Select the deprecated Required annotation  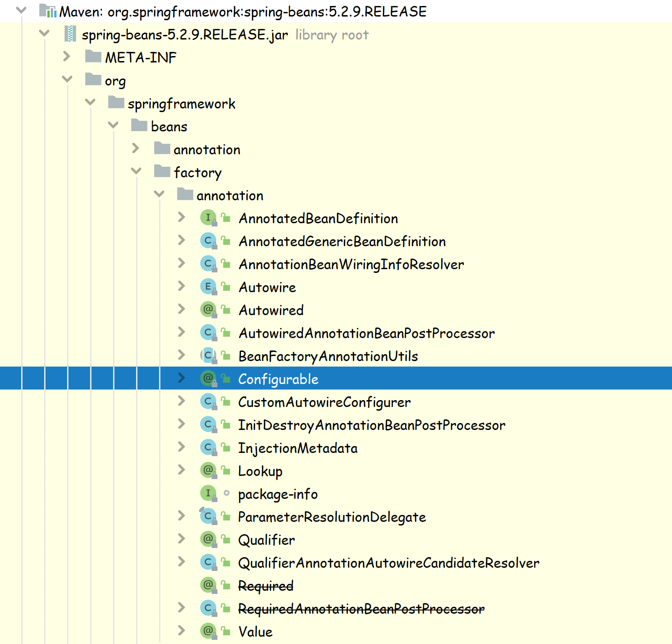[x=266, y=585]
